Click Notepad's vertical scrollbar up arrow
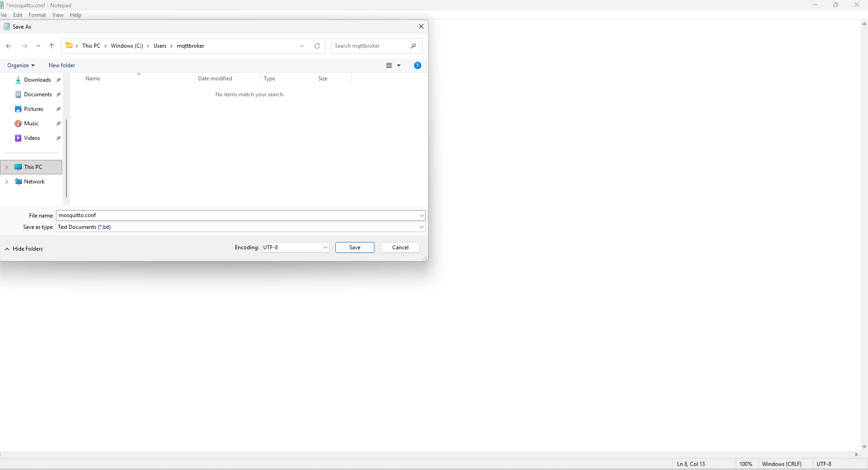 tap(864, 23)
